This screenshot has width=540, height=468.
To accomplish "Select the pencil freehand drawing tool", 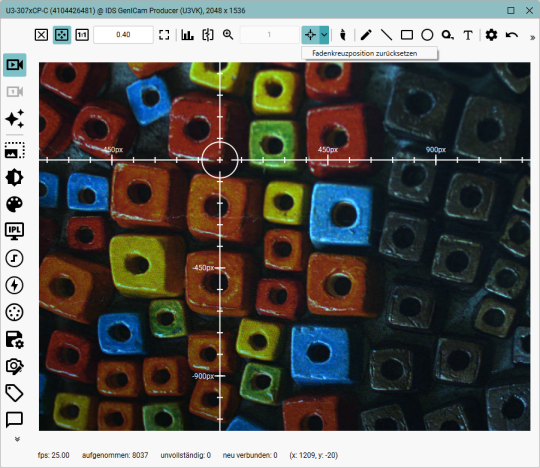I will point(366,35).
